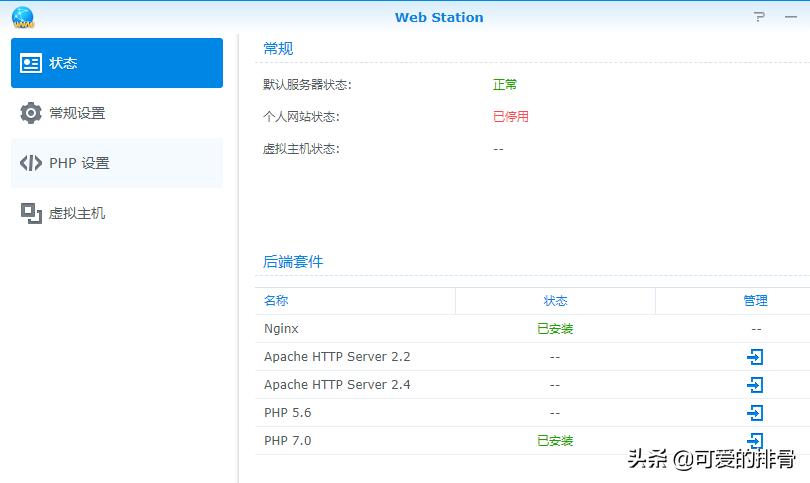
Task: Click the red 已停用 personal website status
Action: click(510, 116)
